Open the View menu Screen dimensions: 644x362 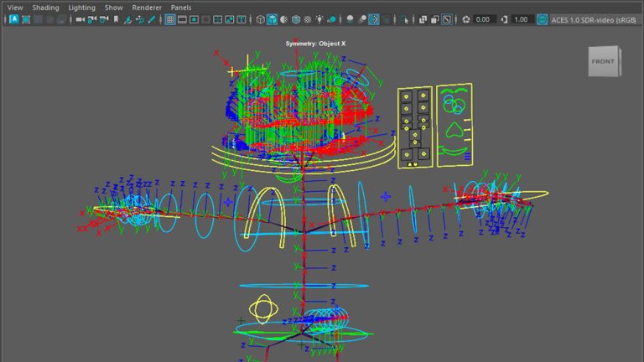[15, 7]
